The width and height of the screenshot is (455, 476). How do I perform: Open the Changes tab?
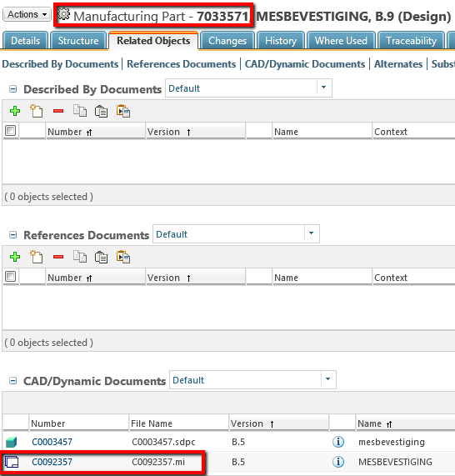pos(227,40)
